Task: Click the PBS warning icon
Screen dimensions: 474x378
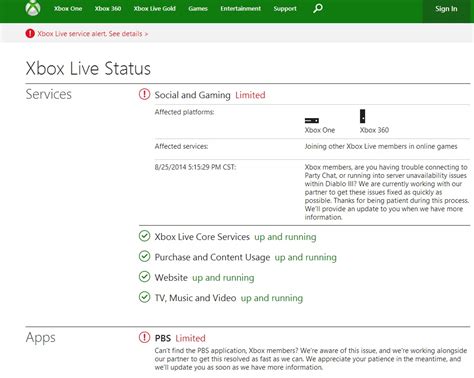Action: click(x=144, y=337)
